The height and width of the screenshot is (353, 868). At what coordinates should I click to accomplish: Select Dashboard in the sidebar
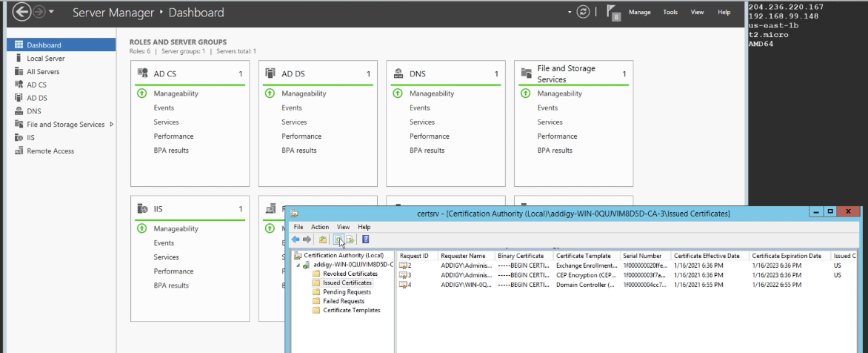click(61, 45)
